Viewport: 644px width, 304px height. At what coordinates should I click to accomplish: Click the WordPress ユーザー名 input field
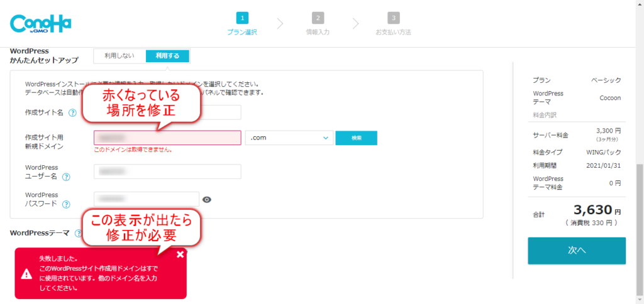coord(167,171)
